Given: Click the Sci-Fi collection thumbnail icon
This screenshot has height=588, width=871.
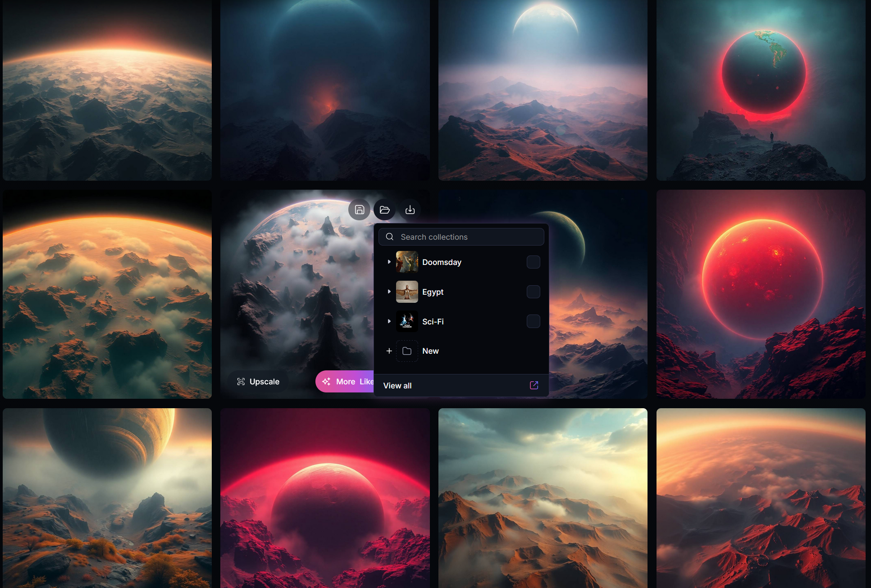Looking at the screenshot, I should point(406,321).
